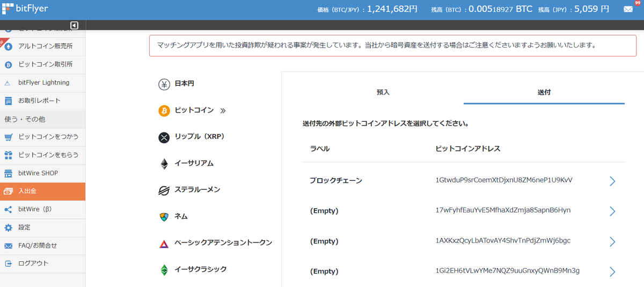Click the red-bordered fraud warning notice

(393, 46)
